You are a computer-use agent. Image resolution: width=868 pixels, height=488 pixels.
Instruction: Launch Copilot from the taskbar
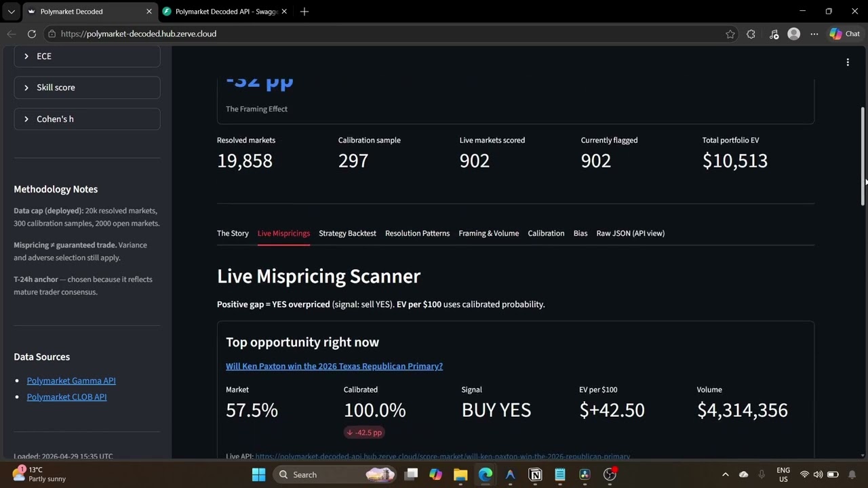point(435,474)
